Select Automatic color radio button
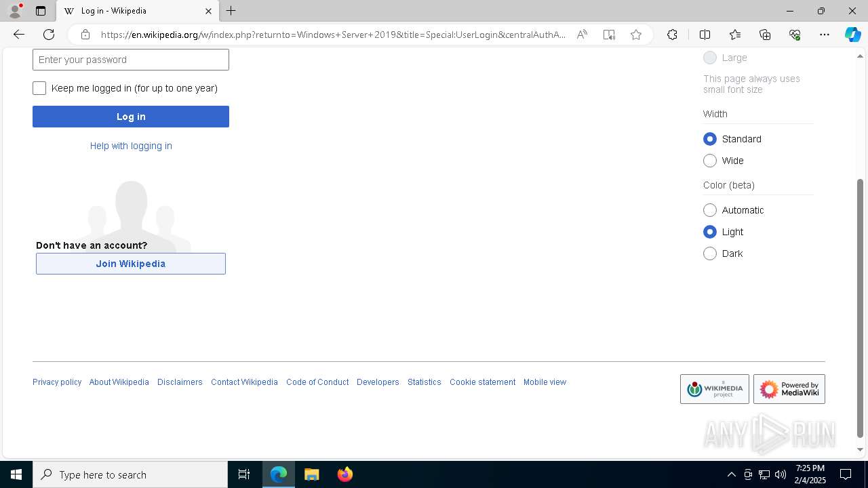Viewport: 868px width, 488px height. tap(710, 210)
